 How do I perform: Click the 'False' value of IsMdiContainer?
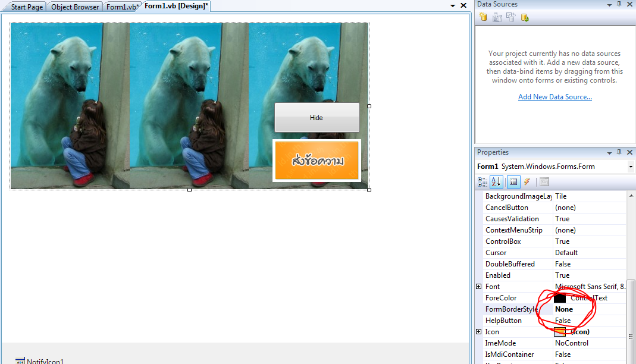(563, 354)
